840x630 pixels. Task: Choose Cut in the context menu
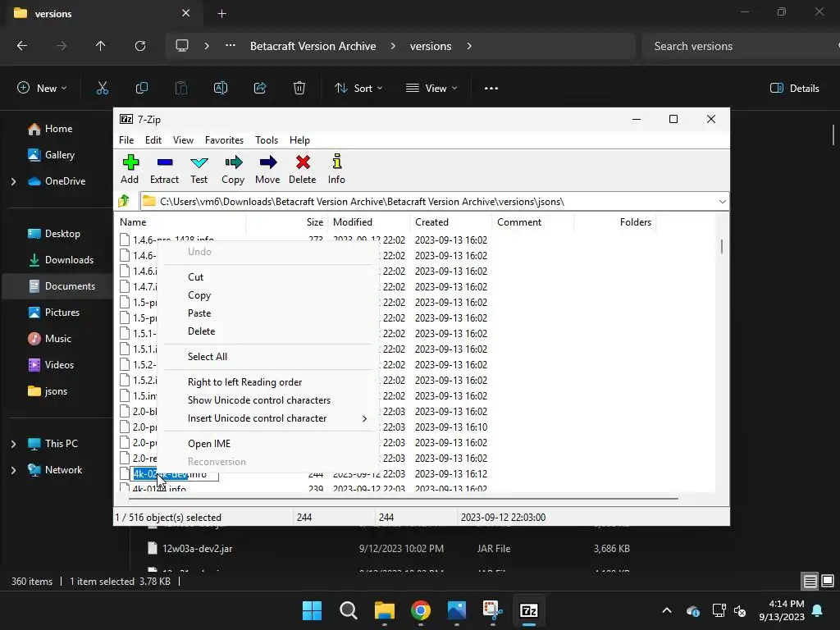[268, 277]
